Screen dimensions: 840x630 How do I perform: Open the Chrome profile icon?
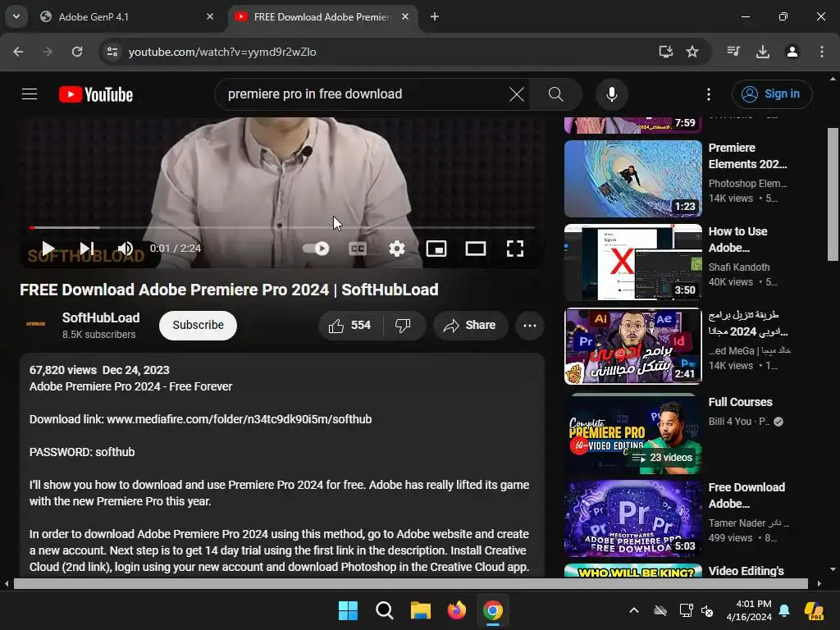coord(792,52)
